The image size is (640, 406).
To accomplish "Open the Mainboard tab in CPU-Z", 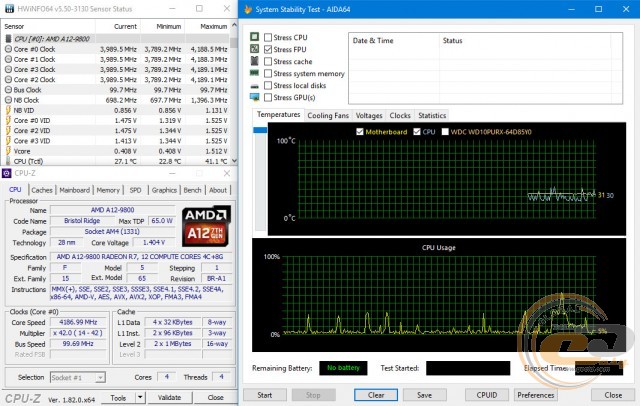I will point(75,190).
